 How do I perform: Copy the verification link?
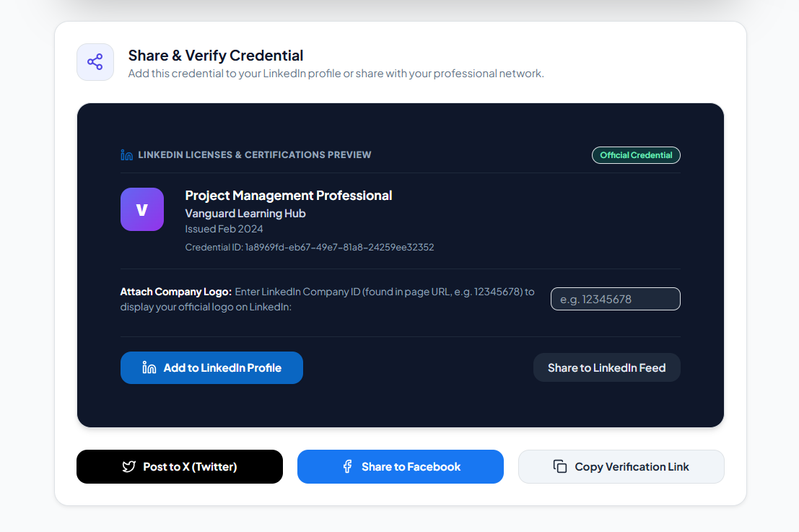621,467
